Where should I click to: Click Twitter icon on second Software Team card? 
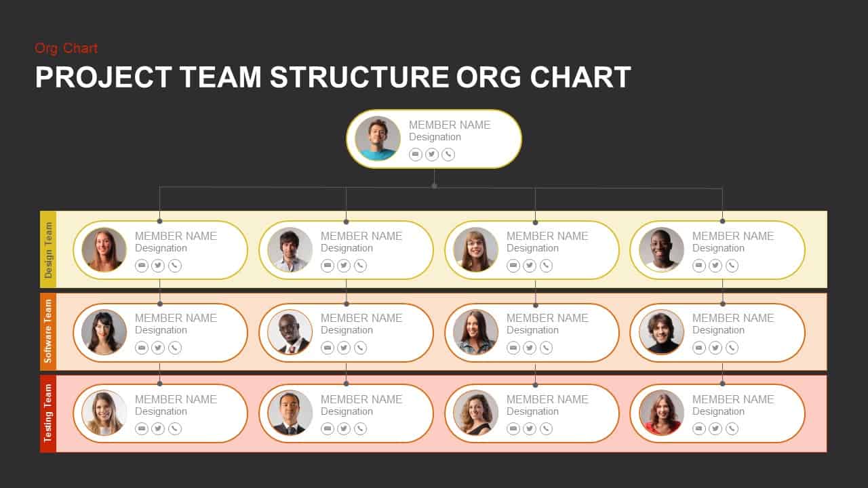344,348
